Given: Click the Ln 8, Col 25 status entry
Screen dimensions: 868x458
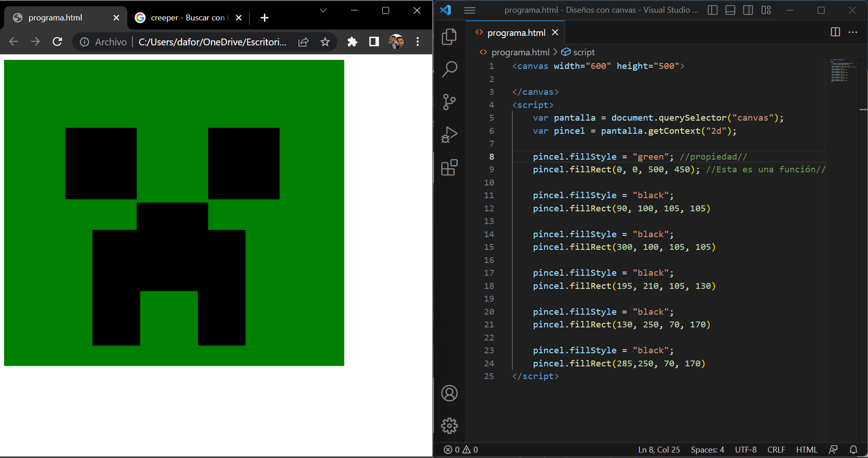Looking at the screenshot, I should [x=659, y=449].
